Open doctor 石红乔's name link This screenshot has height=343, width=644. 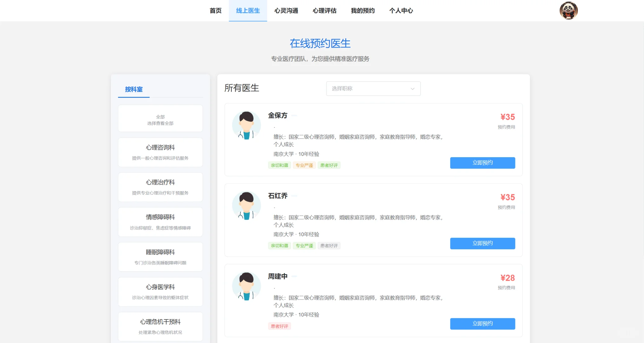278,196
